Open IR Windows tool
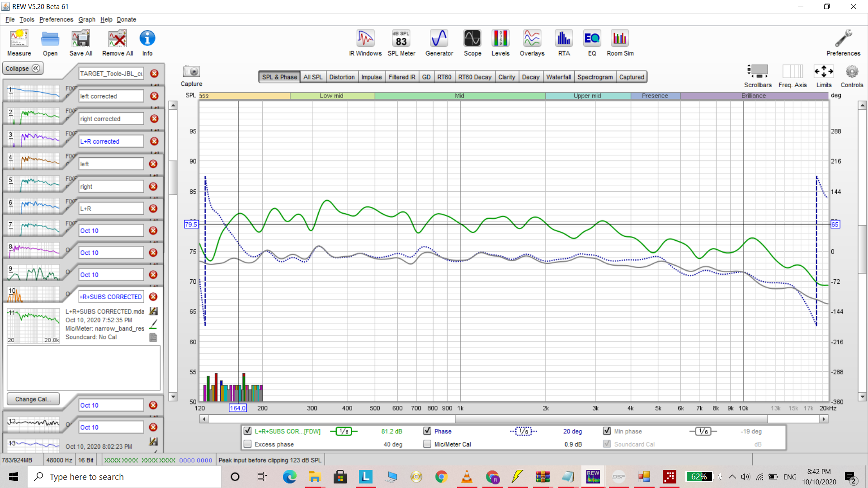868x488 pixels. click(365, 43)
